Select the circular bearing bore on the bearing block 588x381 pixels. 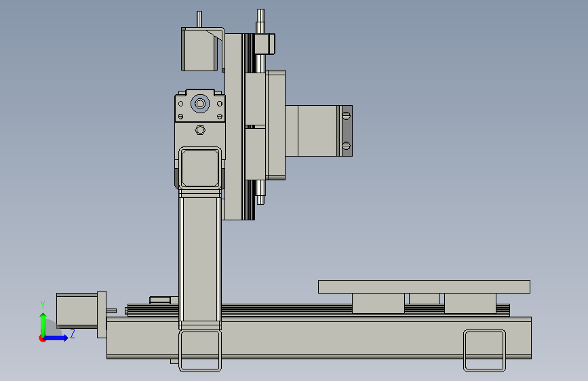tap(200, 104)
